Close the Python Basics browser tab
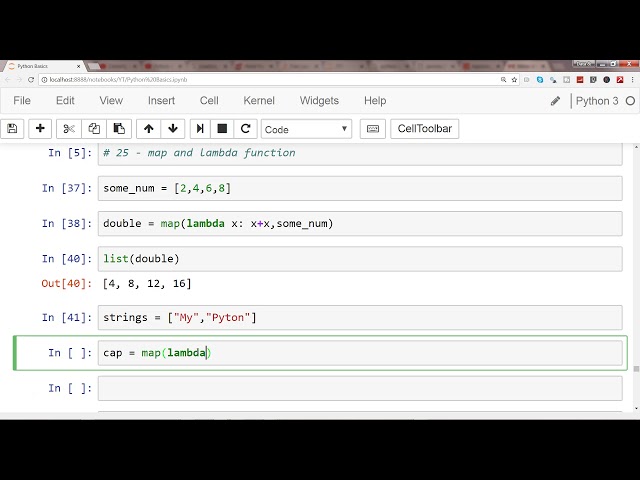Viewport: 640px width, 480px height. 78,66
